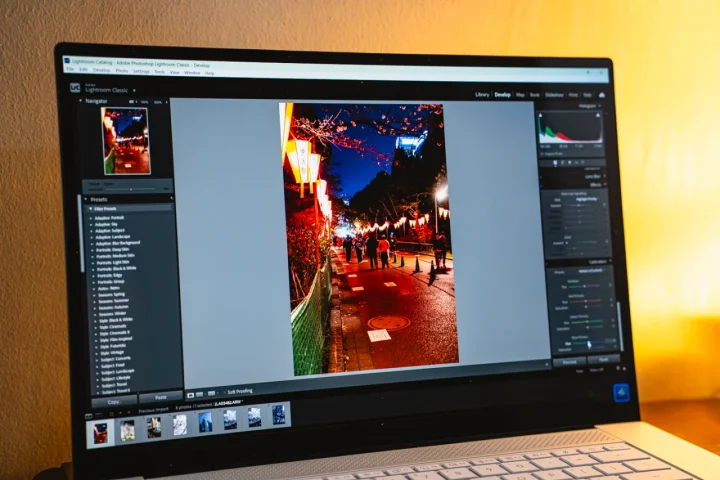Click the filmstrip main window display icon
The image size is (720, 480).
coord(89,416)
